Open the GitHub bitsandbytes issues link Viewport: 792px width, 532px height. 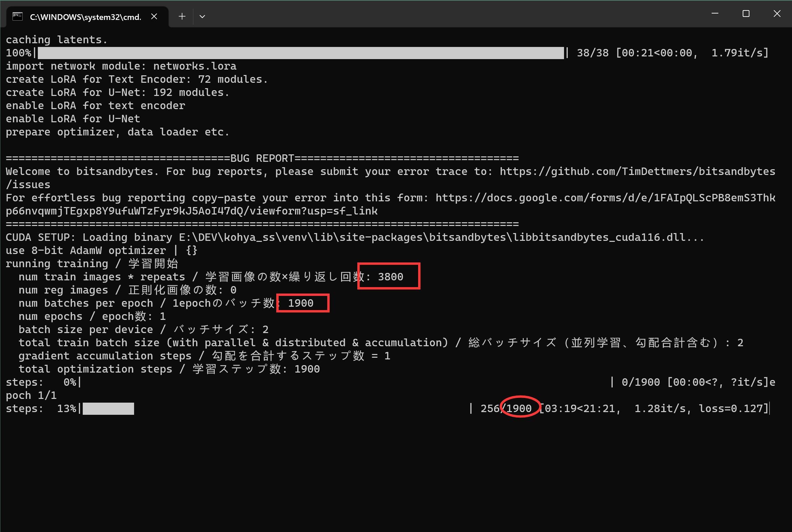point(637,172)
